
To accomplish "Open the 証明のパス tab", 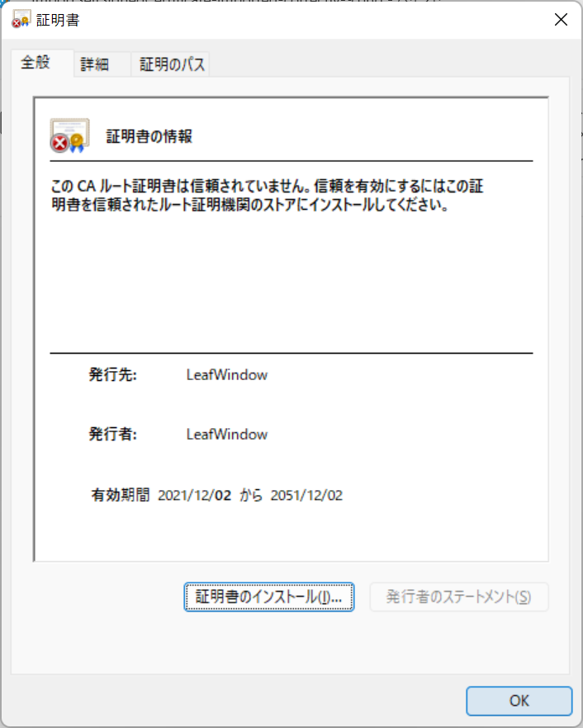I will pos(172,64).
